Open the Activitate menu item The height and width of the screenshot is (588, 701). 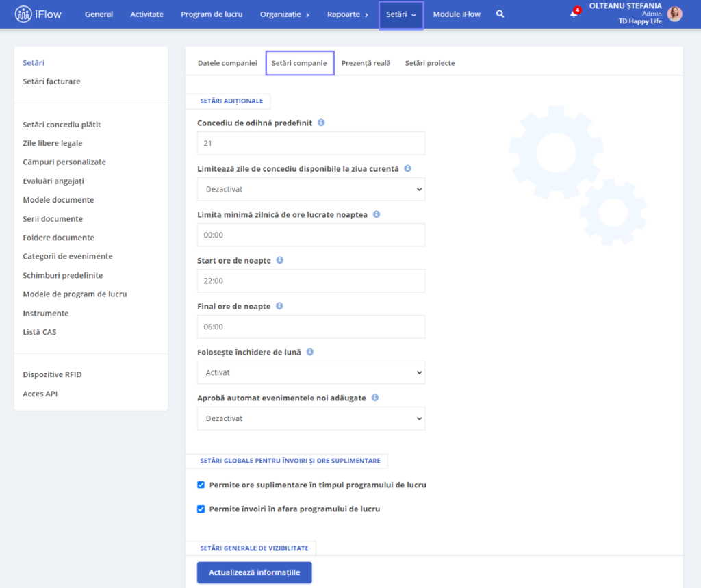[146, 14]
